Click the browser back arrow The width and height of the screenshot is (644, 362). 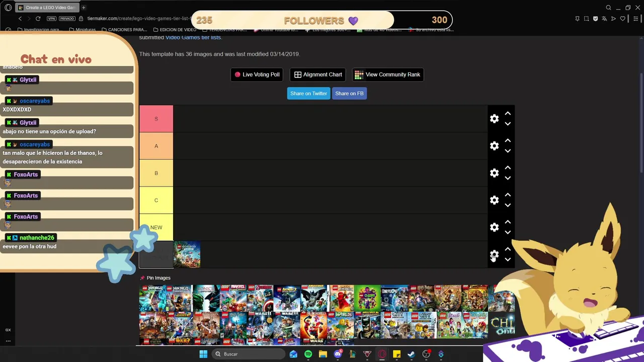(x=20, y=19)
